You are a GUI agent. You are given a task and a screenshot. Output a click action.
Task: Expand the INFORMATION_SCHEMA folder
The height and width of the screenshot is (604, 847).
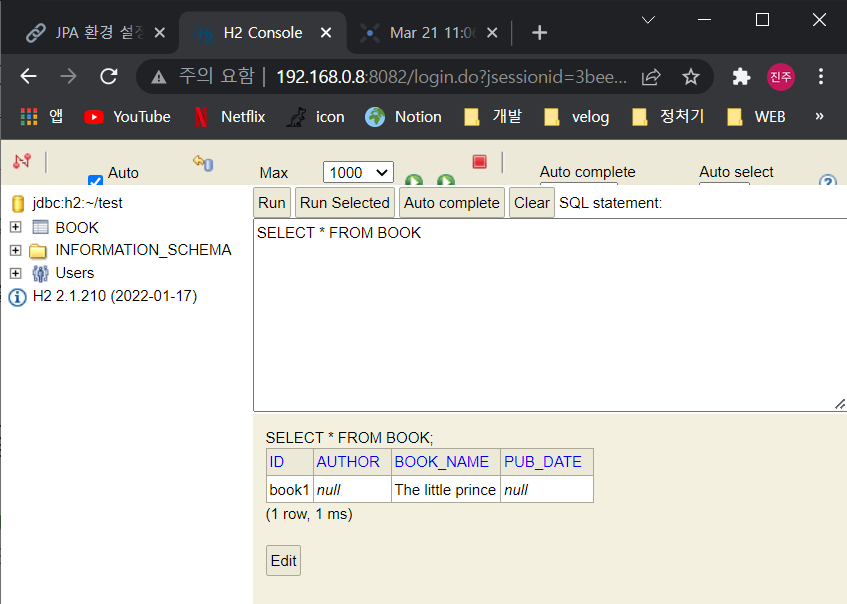pyautogui.click(x=15, y=250)
